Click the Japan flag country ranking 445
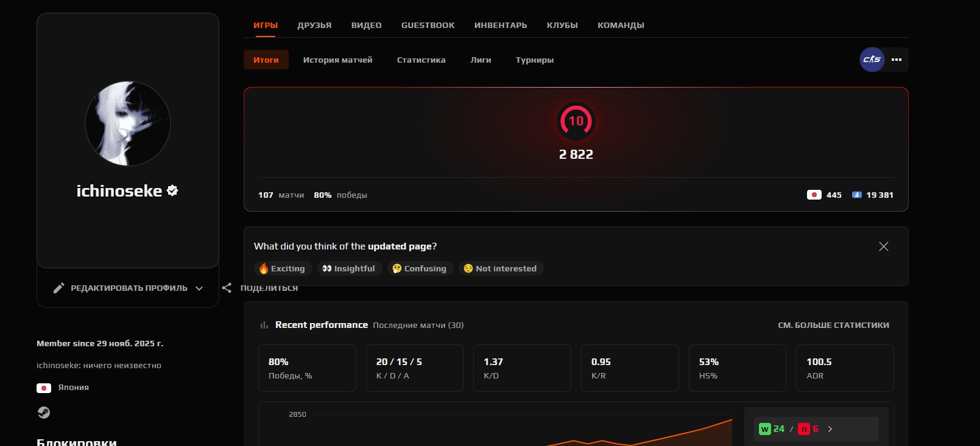Screen dimensions: 980x446 824,195
